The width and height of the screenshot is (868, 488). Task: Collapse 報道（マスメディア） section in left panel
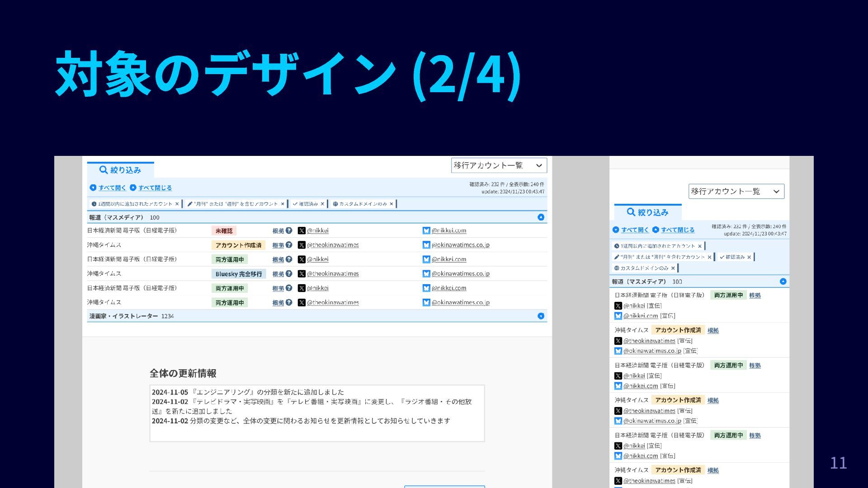click(x=541, y=217)
